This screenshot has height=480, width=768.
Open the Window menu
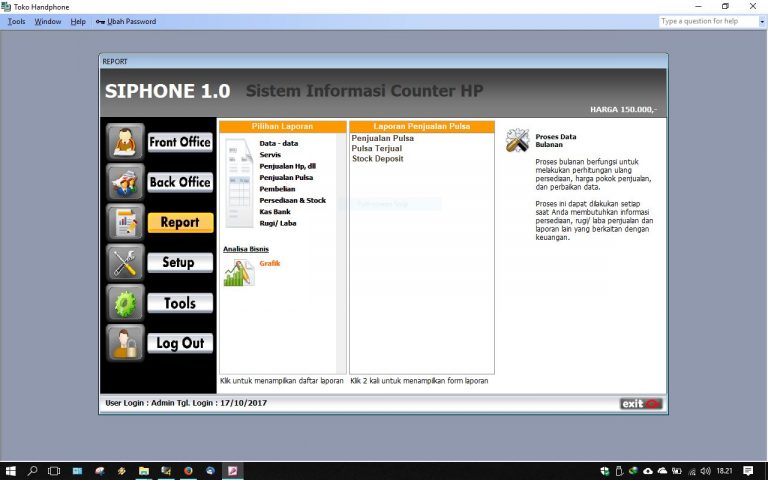click(48, 22)
